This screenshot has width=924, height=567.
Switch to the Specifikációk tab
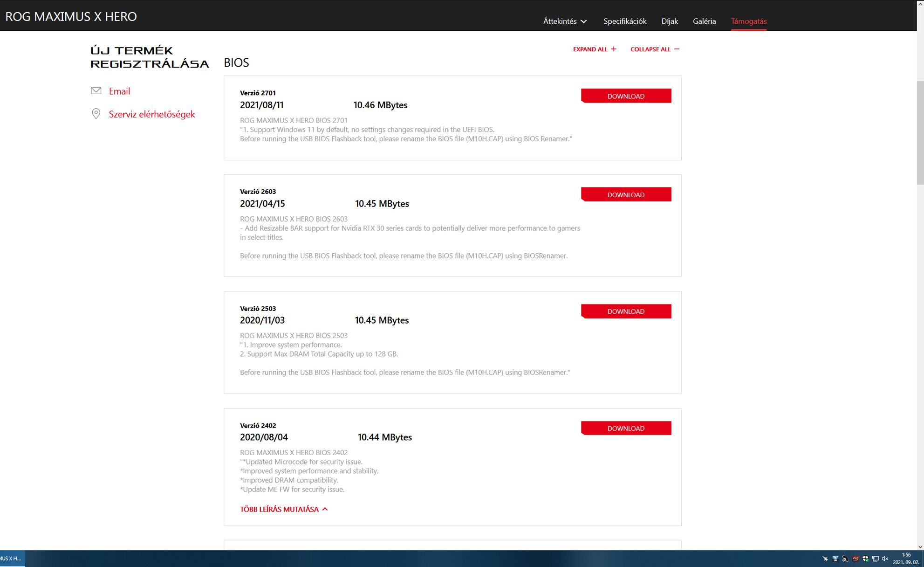[x=625, y=21]
